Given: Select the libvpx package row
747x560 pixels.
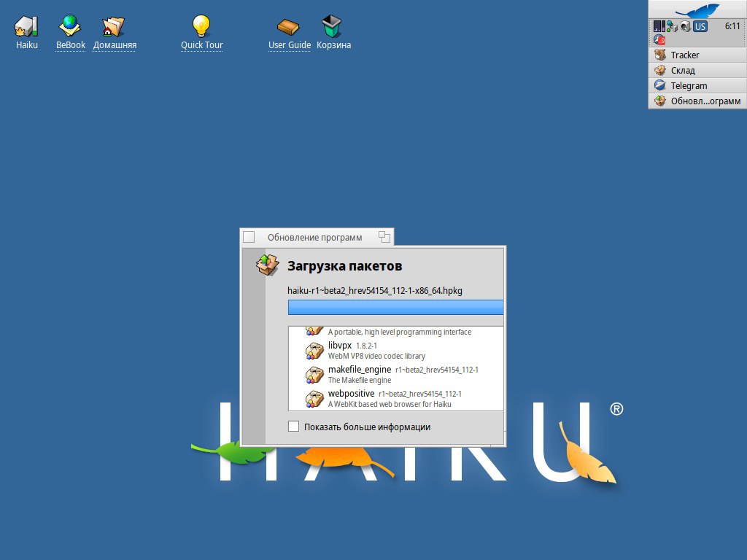Looking at the screenshot, I should pos(395,351).
